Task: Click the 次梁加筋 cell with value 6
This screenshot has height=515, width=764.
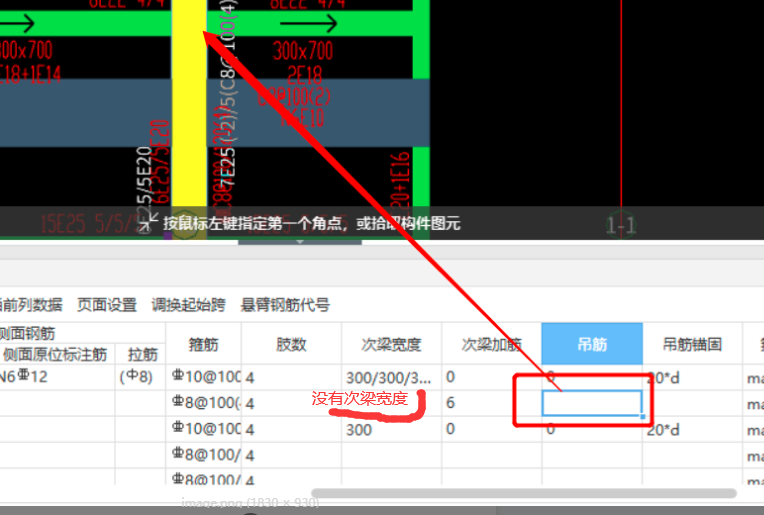Action: point(492,403)
